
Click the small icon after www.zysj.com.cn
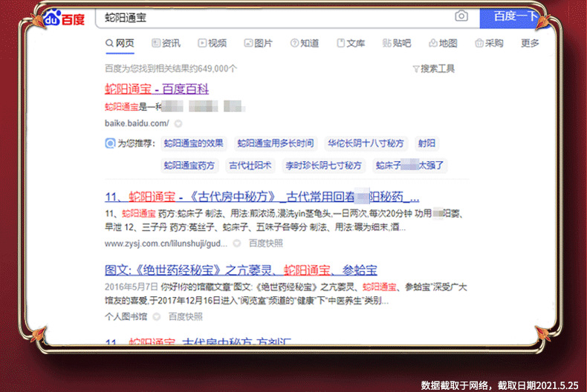click(x=236, y=244)
